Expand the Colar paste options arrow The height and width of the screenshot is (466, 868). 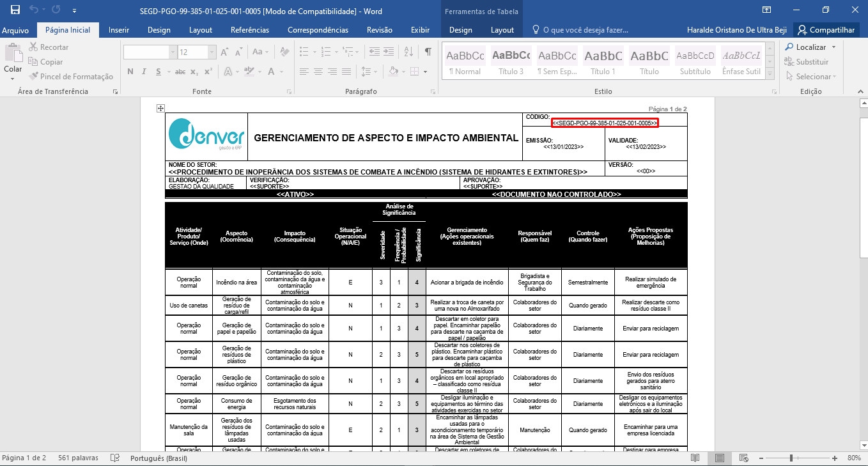tap(13, 79)
